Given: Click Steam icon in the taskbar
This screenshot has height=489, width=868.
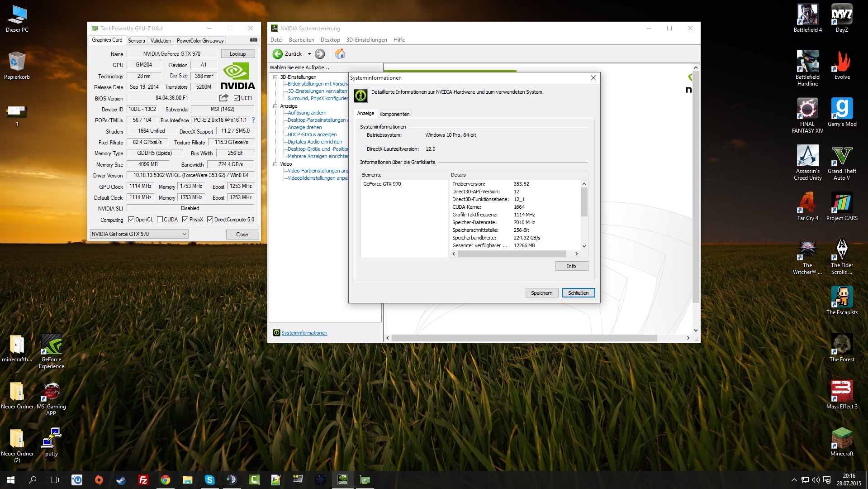Looking at the screenshot, I should tap(121, 480).
